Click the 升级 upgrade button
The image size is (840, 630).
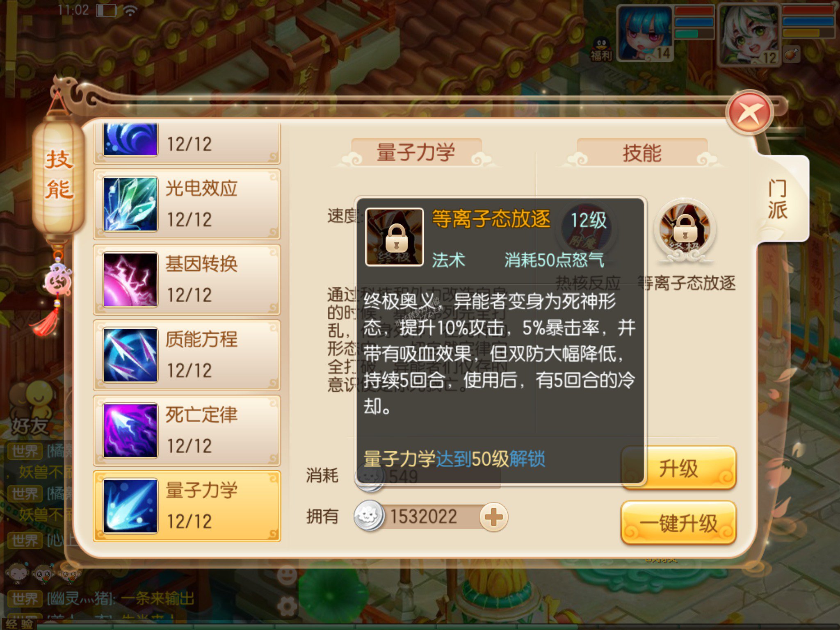tap(679, 468)
